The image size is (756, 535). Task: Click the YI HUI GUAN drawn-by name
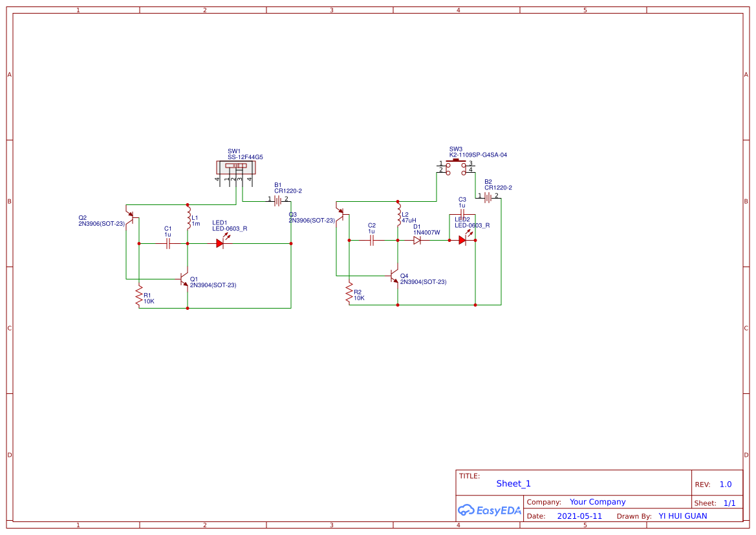pos(682,516)
